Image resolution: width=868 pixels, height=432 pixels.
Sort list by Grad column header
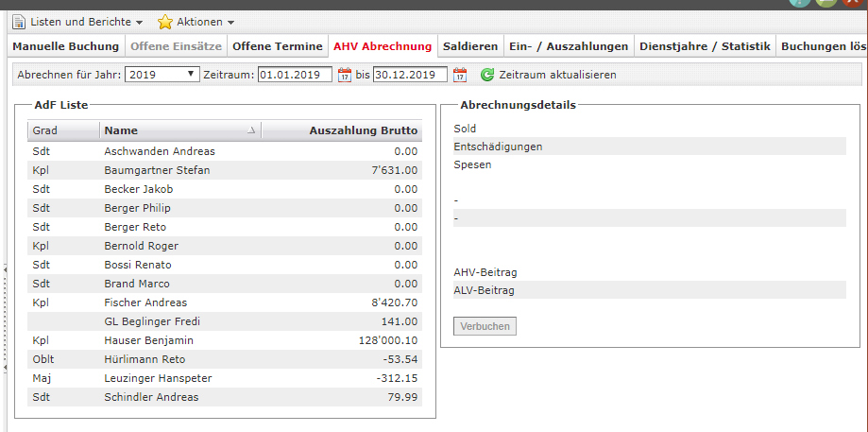tap(63, 130)
